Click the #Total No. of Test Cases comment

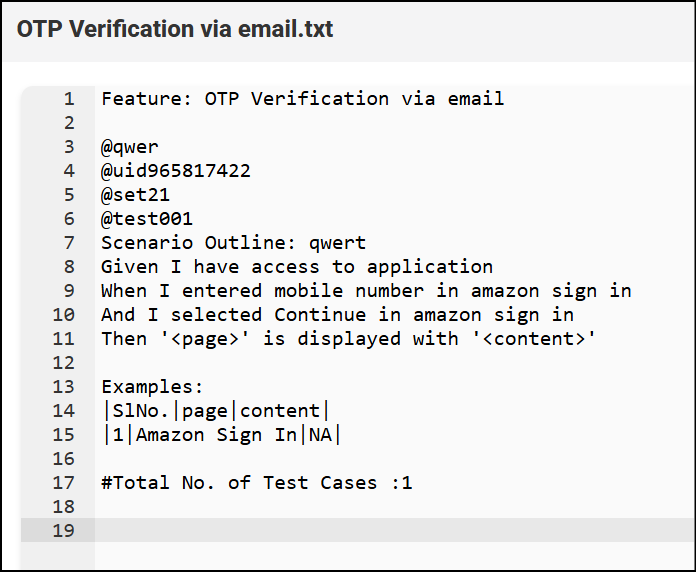(257, 483)
